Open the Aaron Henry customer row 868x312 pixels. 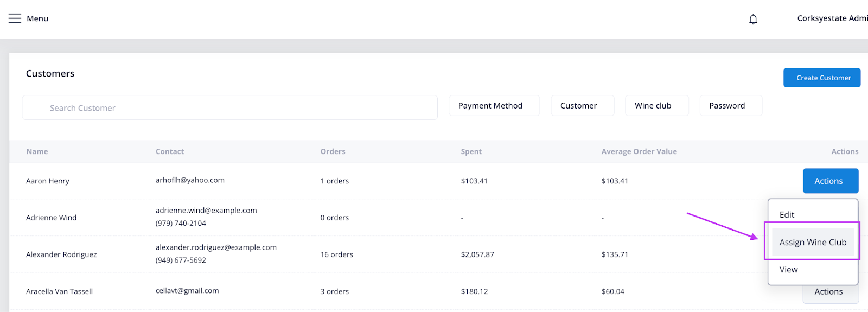pyautogui.click(x=48, y=181)
